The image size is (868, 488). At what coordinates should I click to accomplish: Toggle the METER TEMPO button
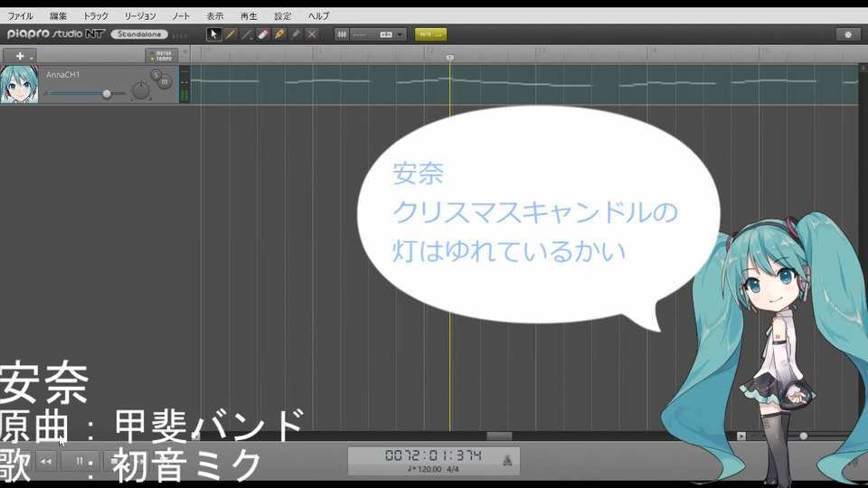coord(162,56)
